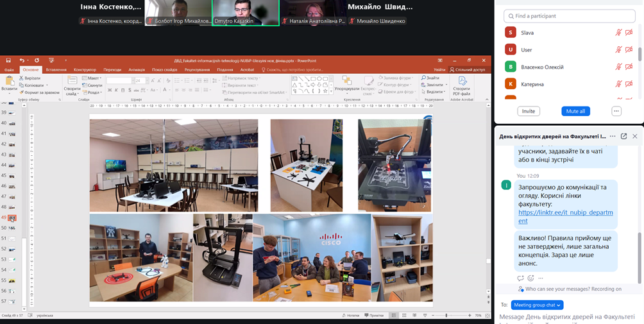Collapse the ribbon with the chevron
This screenshot has width=644, height=324.
tap(487, 99)
